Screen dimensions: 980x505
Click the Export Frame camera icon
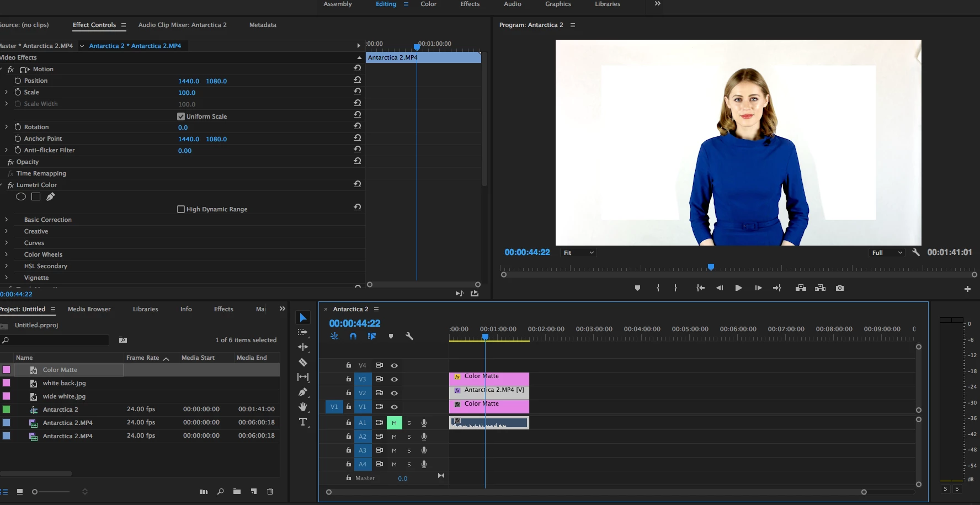click(839, 288)
